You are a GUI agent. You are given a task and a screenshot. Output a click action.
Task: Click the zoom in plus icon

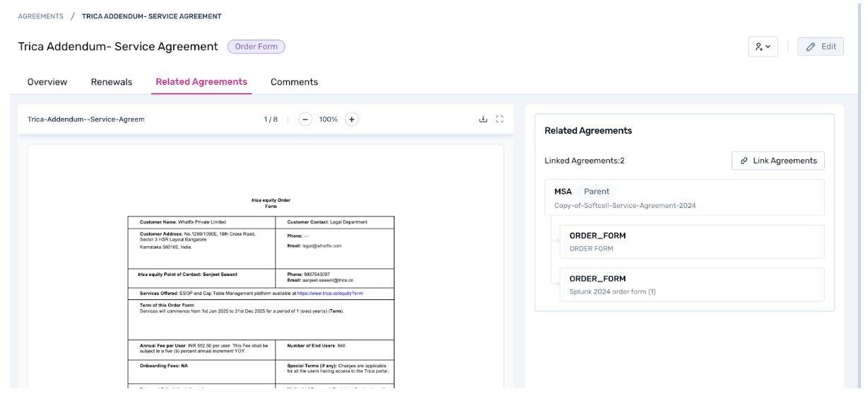click(351, 119)
